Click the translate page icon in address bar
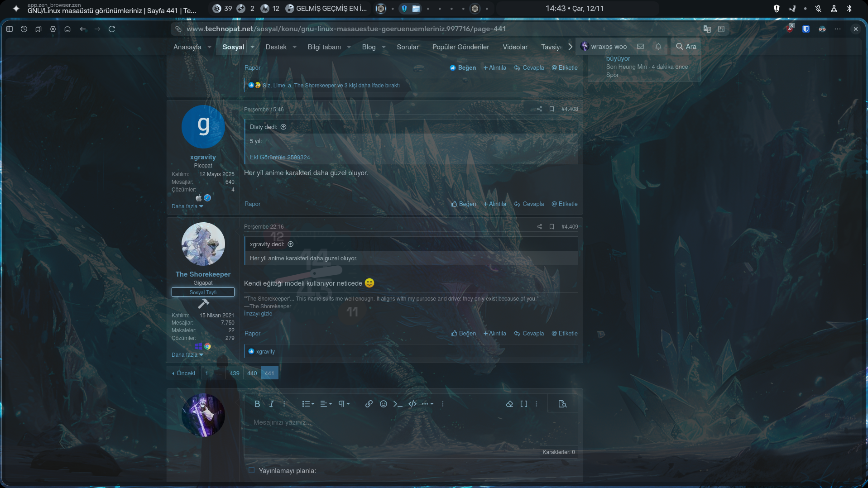868x488 pixels. (x=707, y=29)
